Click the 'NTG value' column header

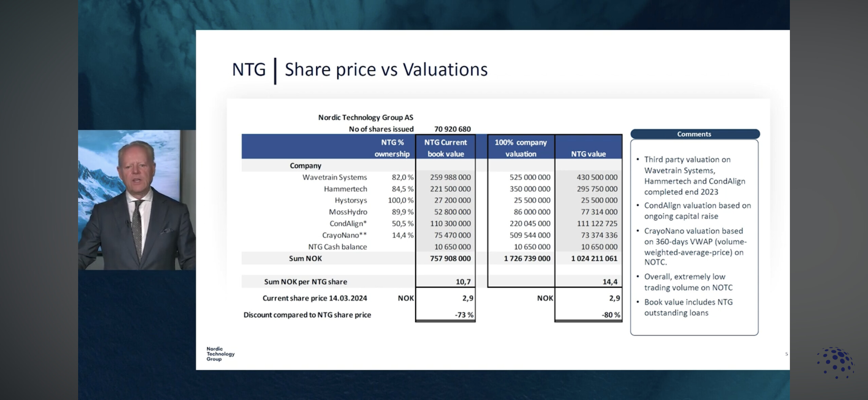(x=588, y=154)
